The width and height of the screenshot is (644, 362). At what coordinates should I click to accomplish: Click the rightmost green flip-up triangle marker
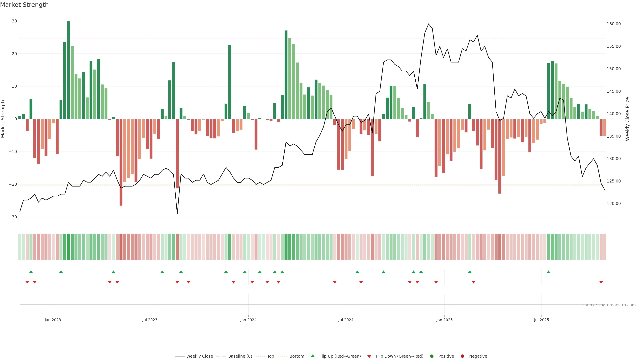pos(549,272)
